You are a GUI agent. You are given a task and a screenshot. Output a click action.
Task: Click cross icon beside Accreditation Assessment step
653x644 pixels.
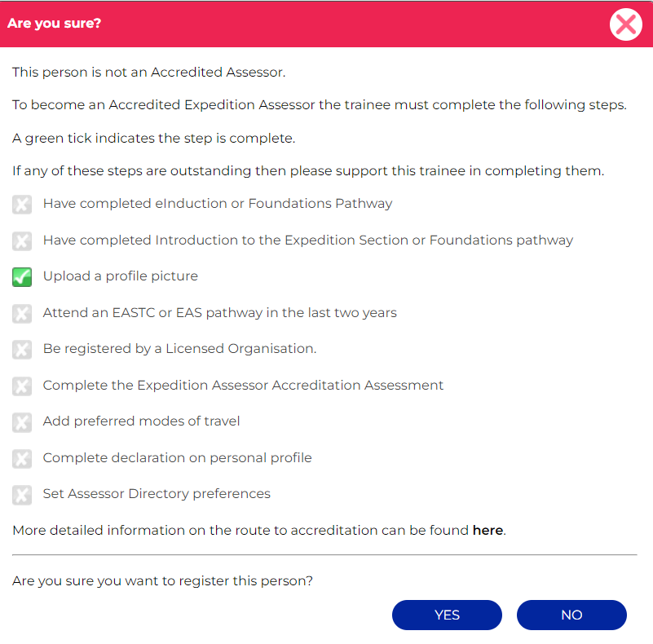pos(22,386)
